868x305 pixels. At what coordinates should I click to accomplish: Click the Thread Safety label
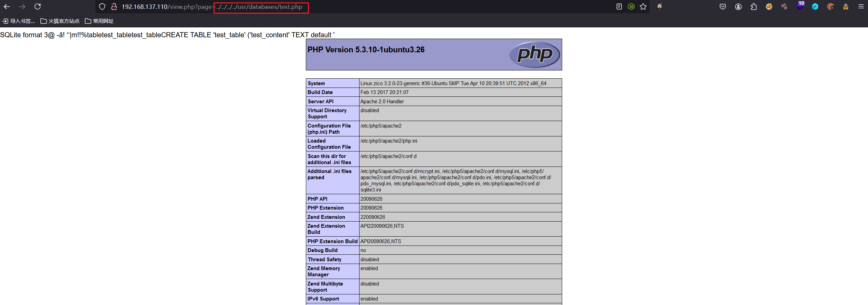pos(333,260)
